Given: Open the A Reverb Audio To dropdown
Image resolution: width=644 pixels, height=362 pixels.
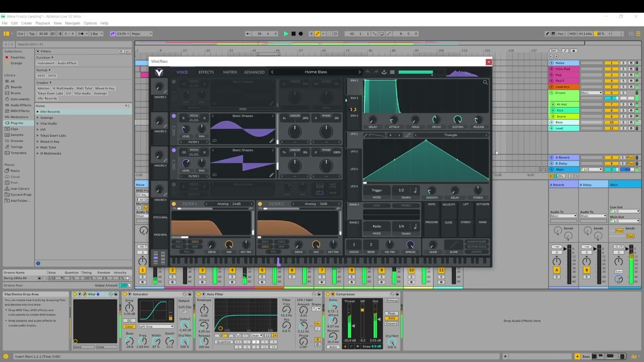Looking at the screenshot, I should 563,216.
